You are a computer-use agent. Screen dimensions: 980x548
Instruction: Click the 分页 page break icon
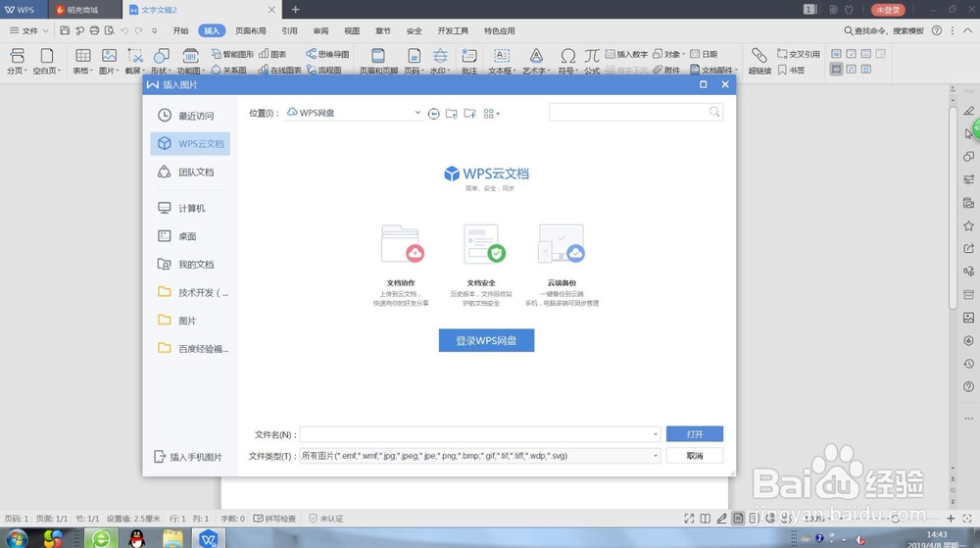click(17, 61)
